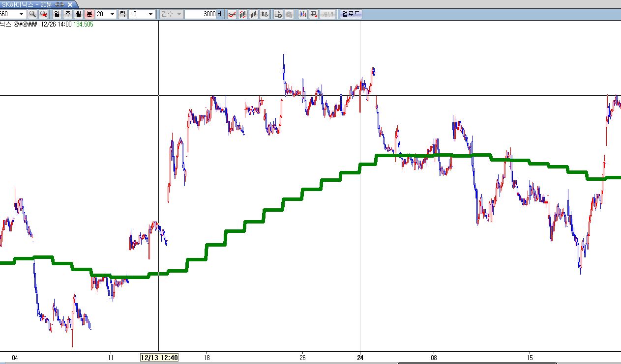Click the magnifier stock search icon
Screen dimensions: 621x364
pyautogui.click(x=32, y=14)
